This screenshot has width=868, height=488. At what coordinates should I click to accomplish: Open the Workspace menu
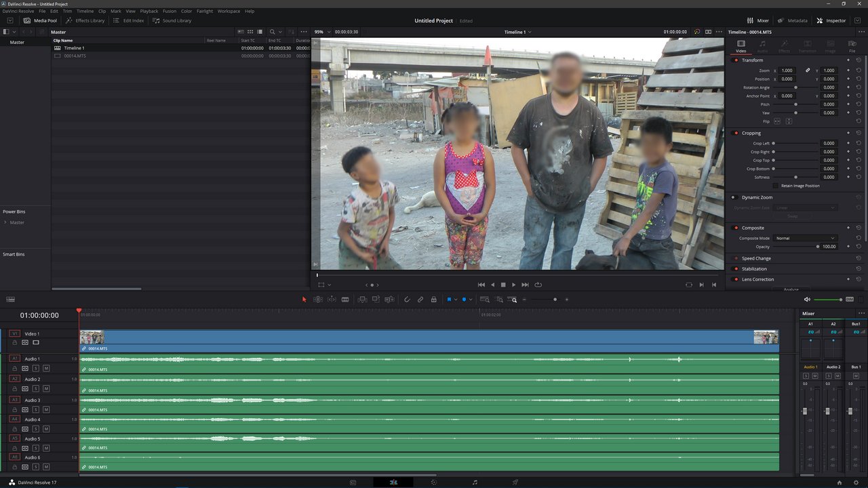click(229, 12)
